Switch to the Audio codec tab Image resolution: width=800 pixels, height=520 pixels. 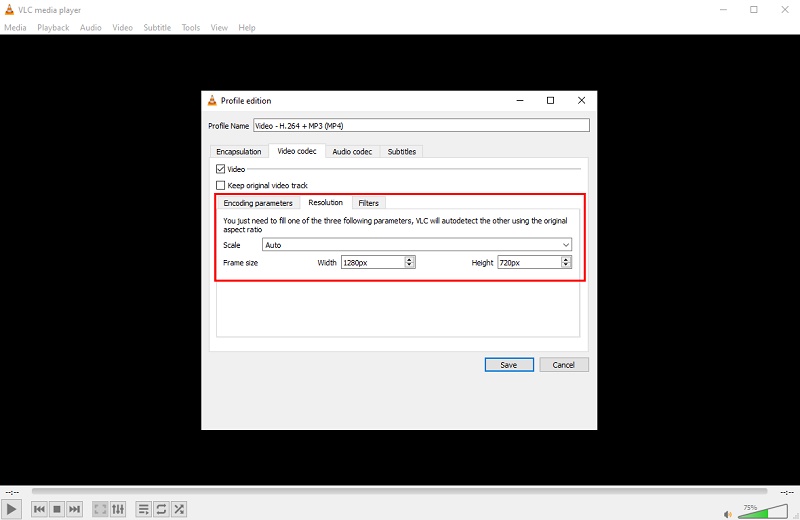point(352,152)
